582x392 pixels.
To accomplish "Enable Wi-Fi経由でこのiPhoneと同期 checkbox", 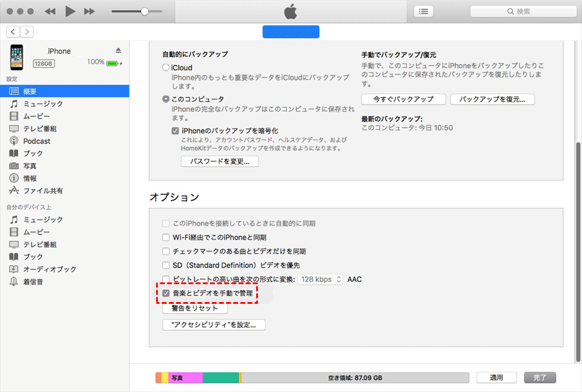I will 166,238.
